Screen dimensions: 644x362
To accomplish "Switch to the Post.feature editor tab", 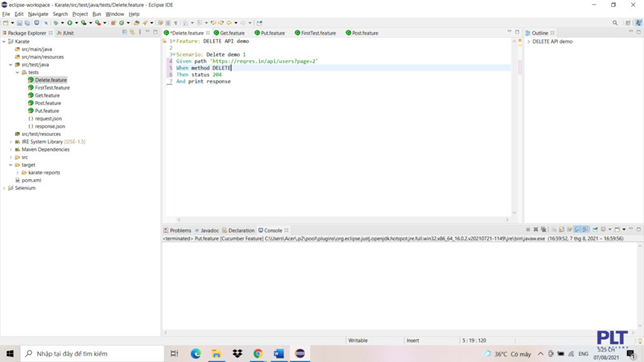I will [362, 33].
